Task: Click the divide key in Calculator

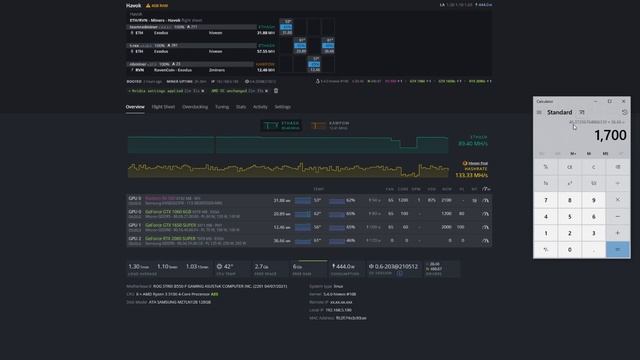Action: 618,183
